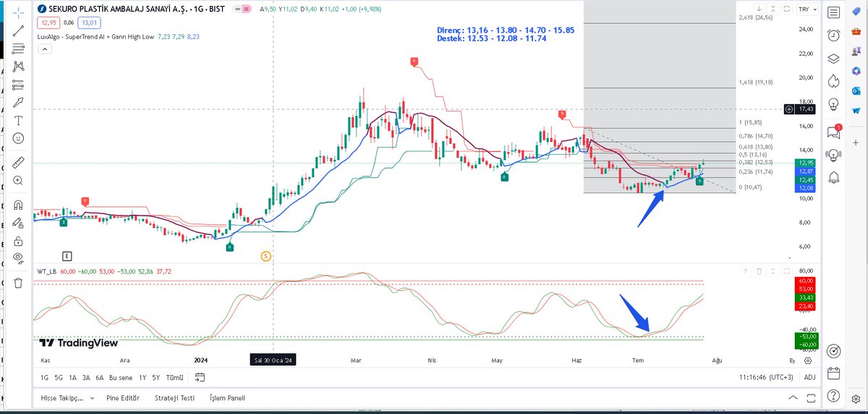Screen dimensions: 868x414
Task: Open the Pine Editör tab
Action: coord(122,398)
